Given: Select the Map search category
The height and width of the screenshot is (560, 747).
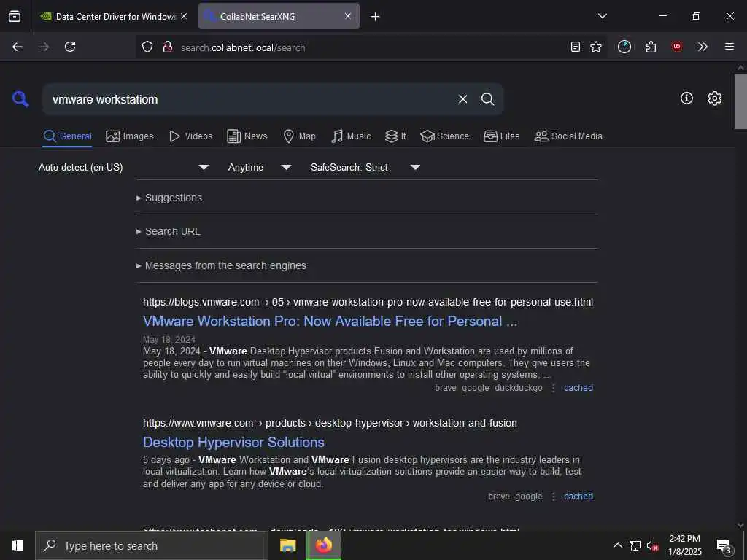Looking at the screenshot, I should (299, 136).
